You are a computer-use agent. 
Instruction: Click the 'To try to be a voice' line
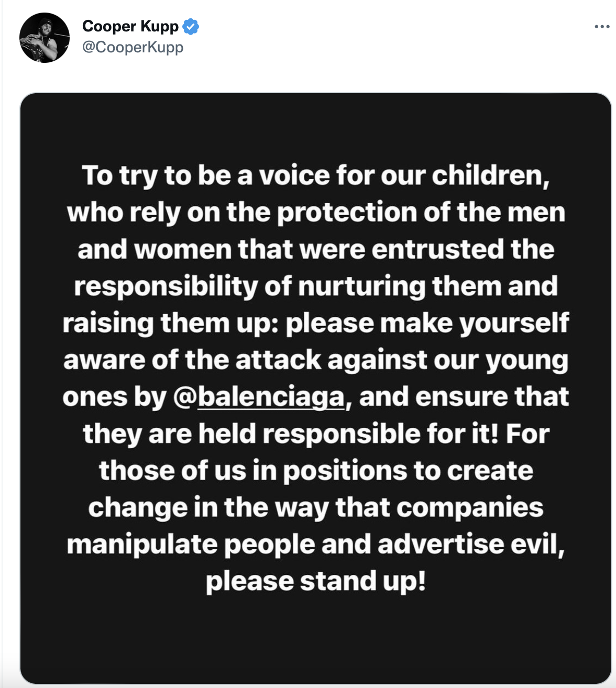click(x=315, y=175)
